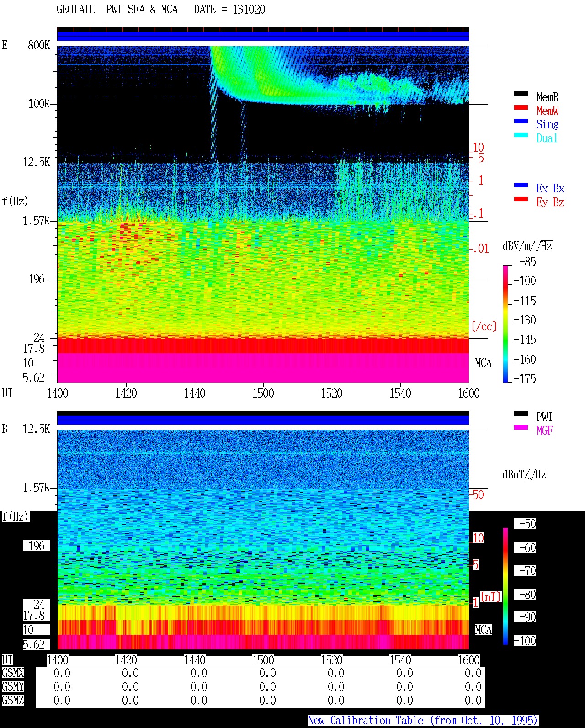Select the PWI legend label
This screenshot has width=585, height=728.
tap(544, 417)
